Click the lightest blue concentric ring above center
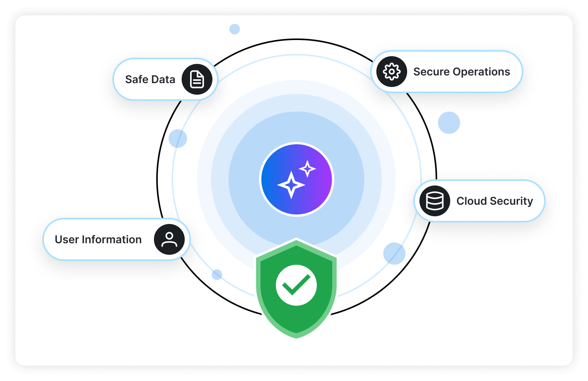This screenshot has width=588, height=381. click(297, 87)
